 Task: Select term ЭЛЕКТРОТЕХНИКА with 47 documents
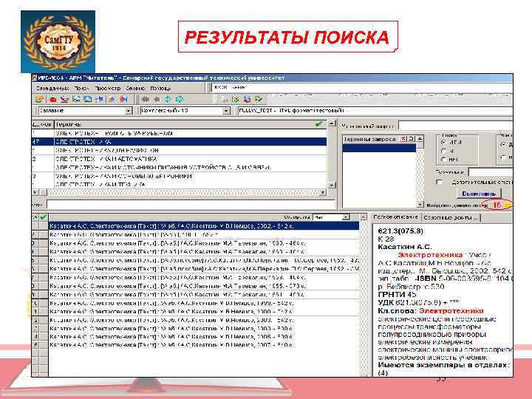point(179,141)
